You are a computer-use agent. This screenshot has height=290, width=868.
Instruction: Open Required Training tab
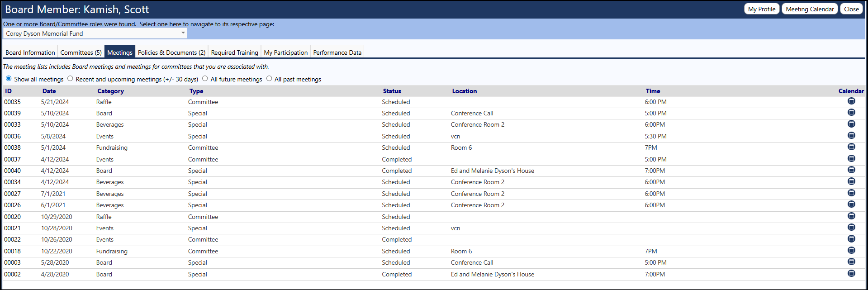(234, 52)
